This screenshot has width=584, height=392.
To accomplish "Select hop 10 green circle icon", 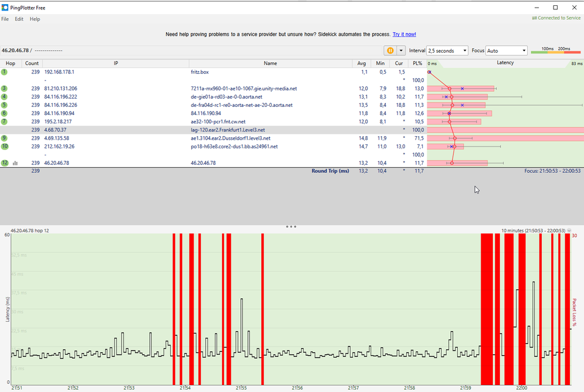I will click(5, 146).
